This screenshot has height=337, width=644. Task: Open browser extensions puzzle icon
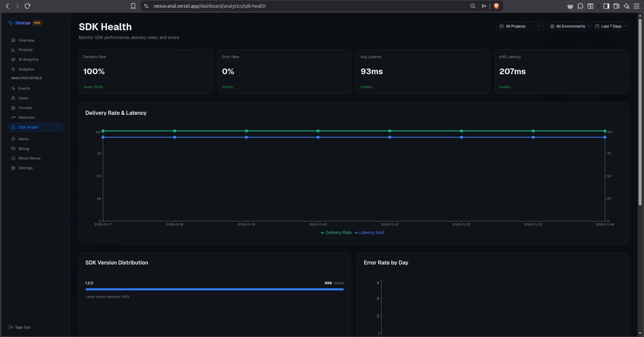pos(580,6)
